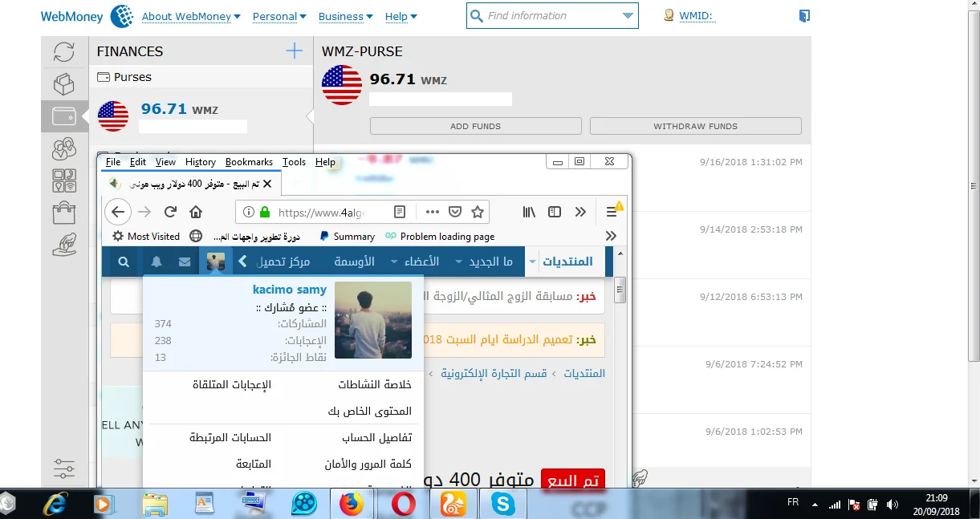Viewport: 980px width, 519px height.
Task: Open forum notifications bell icon
Action: (x=157, y=262)
